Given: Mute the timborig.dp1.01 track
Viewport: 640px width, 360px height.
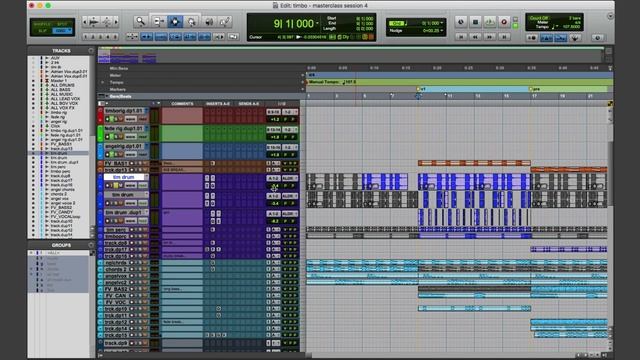Looking at the screenshot, I should [120, 119].
